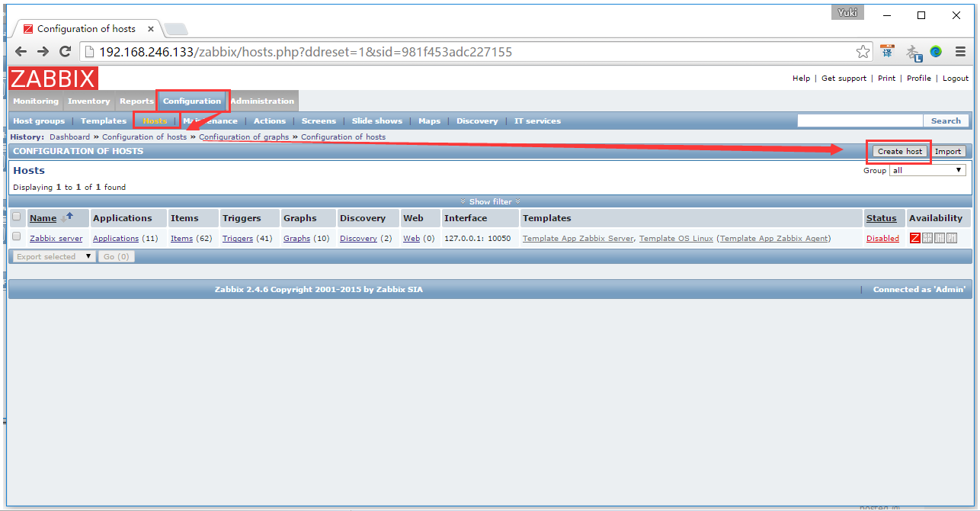Open a new browser tab
This screenshot has height=511, width=980.
[175, 29]
